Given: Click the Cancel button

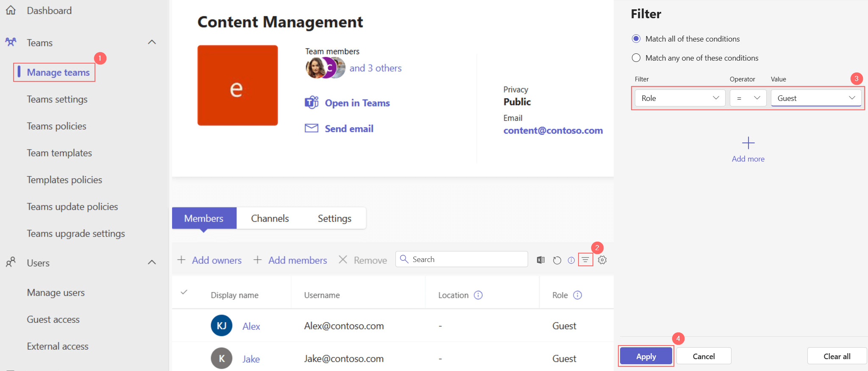Looking at the screenshot, I should point(704,356).
